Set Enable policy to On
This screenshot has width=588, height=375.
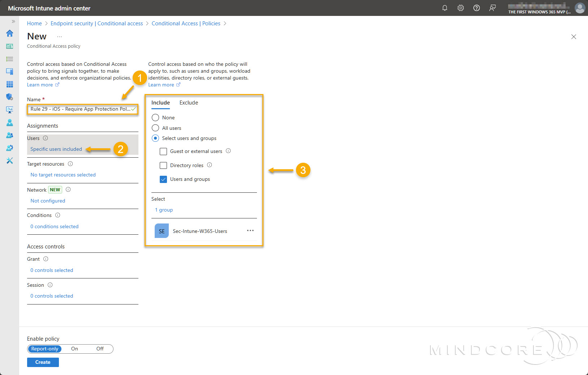pyautogui.click(x=74, y=349)
